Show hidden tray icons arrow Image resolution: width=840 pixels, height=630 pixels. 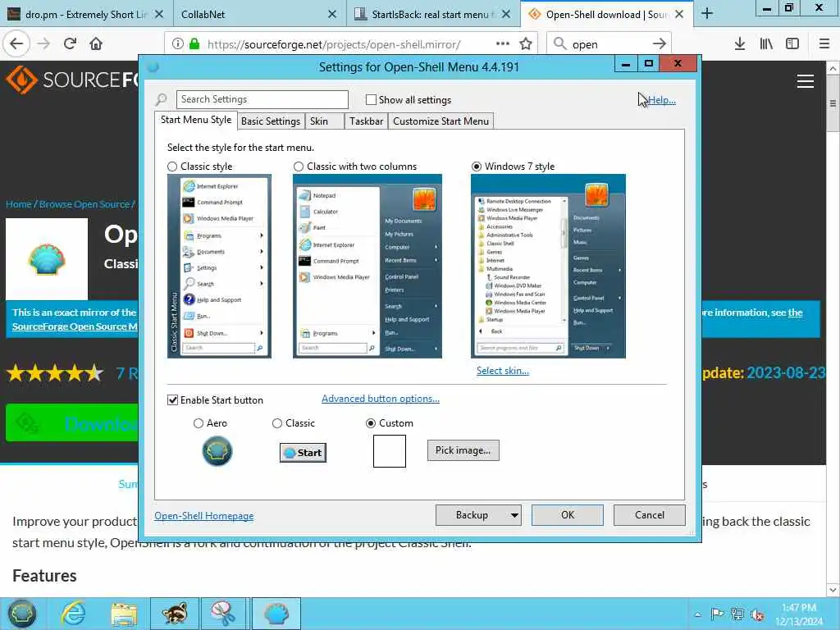click(x=697, y=614)
